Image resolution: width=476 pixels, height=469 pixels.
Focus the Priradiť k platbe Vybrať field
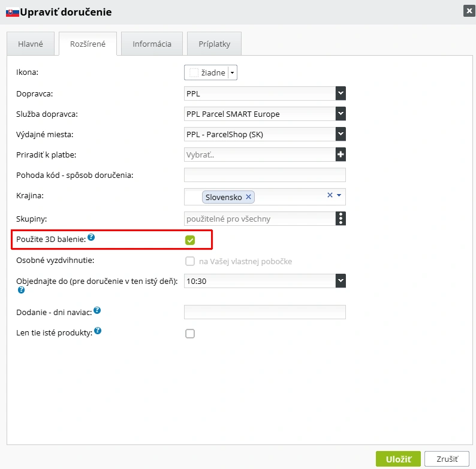pyautogui.click(x=260, y=155)
